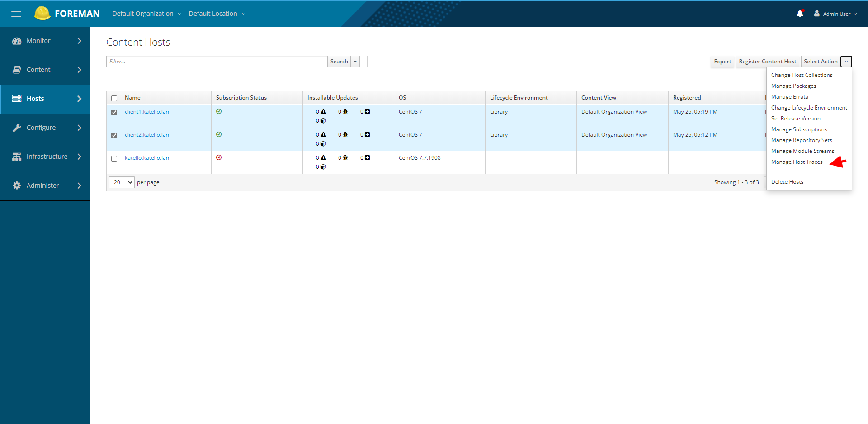Click the Select Action button

pos(821,62)
